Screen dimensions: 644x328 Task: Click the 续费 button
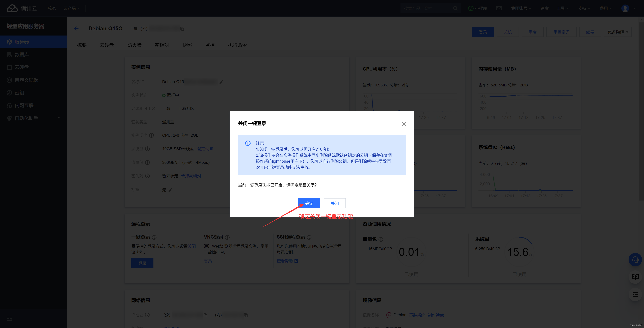(x=590, y=32)
